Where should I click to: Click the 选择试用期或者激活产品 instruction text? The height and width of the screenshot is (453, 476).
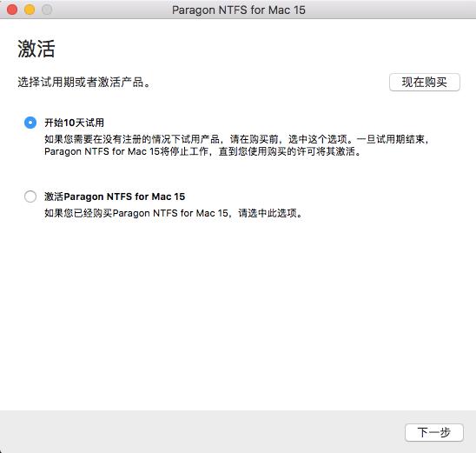pyautogui.click(x=84, y=82)
